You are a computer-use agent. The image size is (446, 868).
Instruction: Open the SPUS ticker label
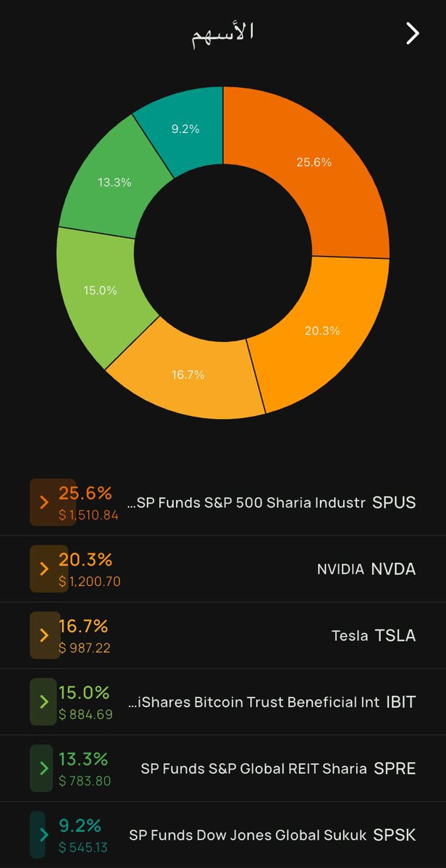click(x=394, y=502)
